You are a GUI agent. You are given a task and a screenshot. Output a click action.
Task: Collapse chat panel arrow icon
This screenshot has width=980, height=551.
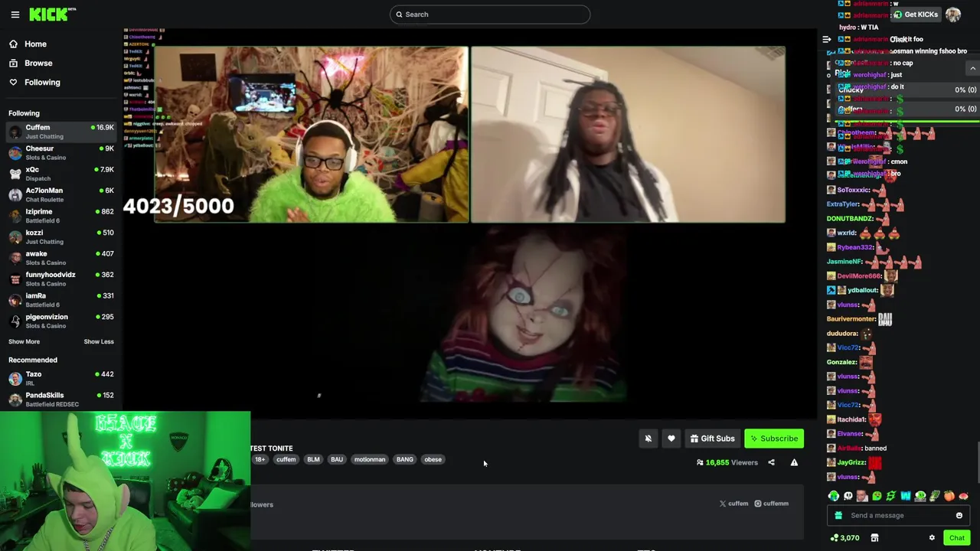click(826, 39)
